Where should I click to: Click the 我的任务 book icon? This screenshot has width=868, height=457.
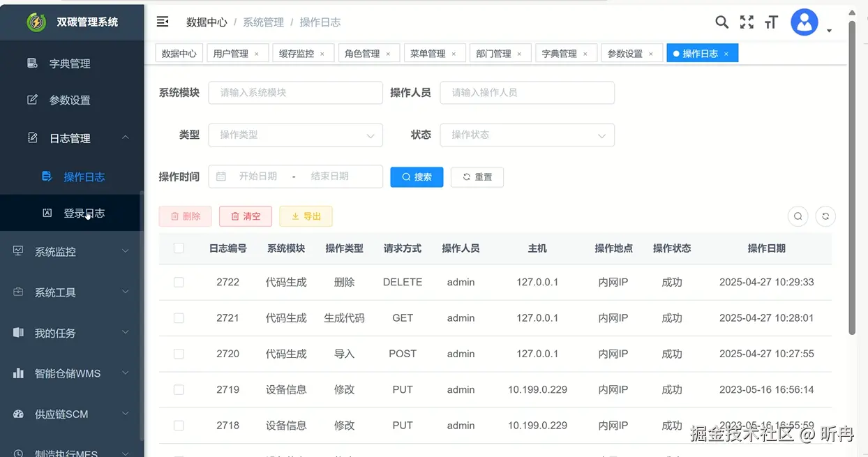point(18,333)
